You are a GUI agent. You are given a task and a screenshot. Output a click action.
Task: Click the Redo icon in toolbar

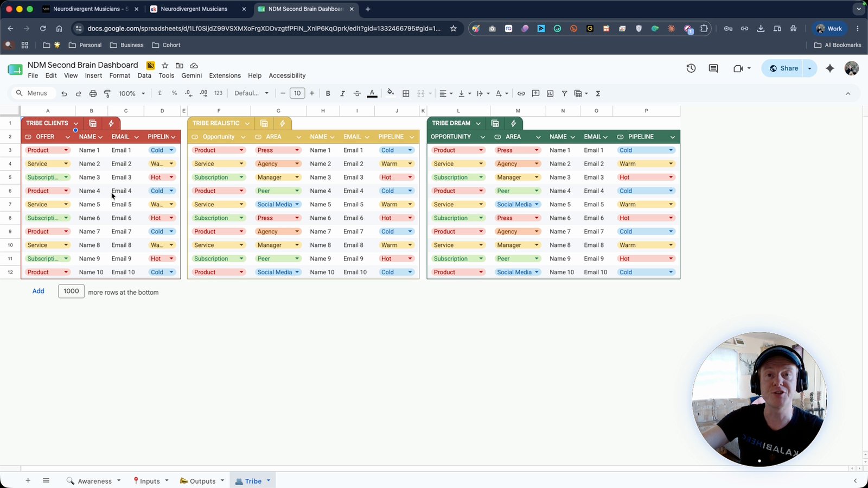[78, 93]
